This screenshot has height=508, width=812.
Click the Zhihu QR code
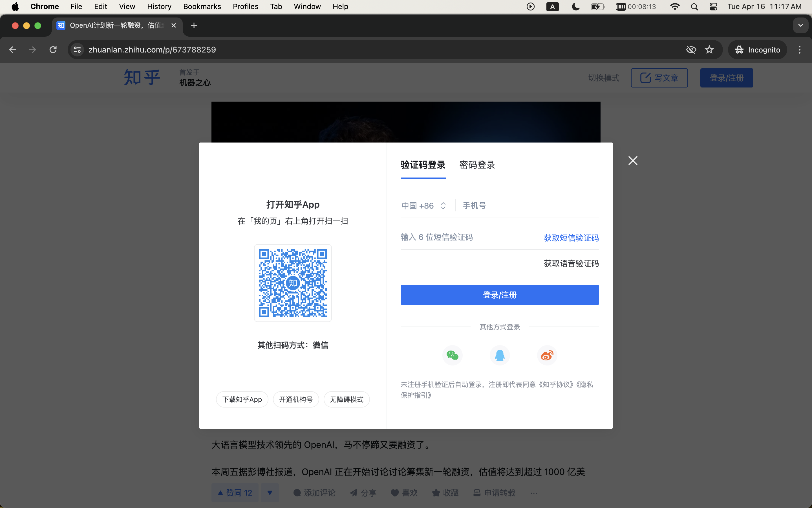(x=293, y=283)
